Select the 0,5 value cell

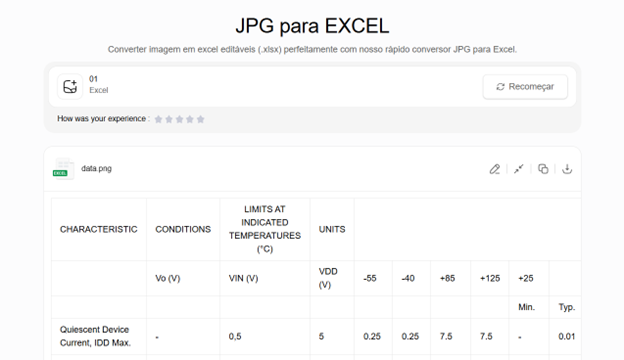click(265, 337)
